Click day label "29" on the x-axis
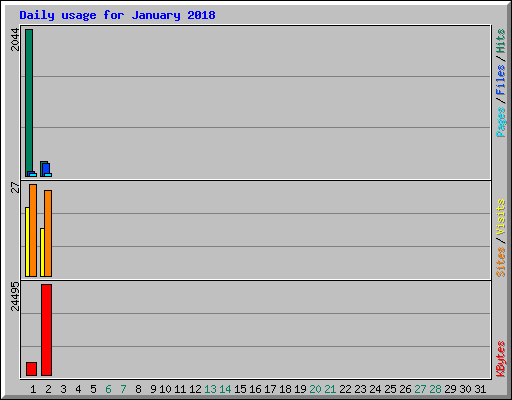Viewport: 512px width, 400px height. pos(450,389)
